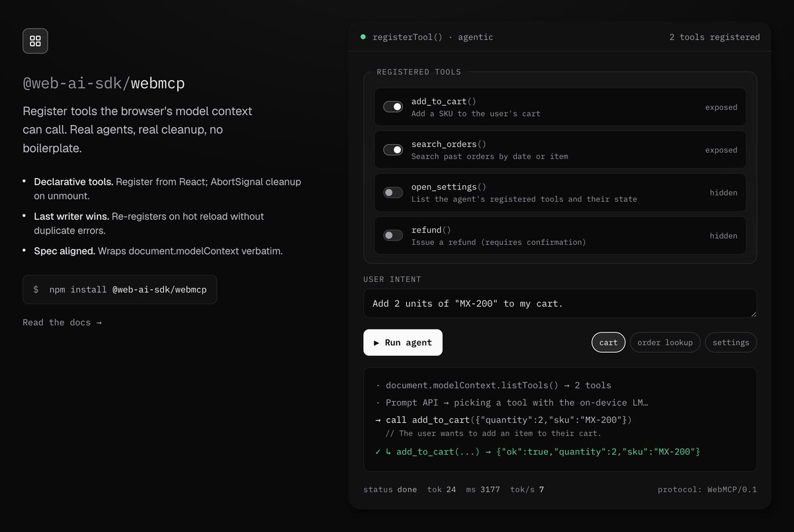The height and width of the screenshot is (532, 794).
Task: Click the green status dot beside registerTool()
Action: point(363,37)
